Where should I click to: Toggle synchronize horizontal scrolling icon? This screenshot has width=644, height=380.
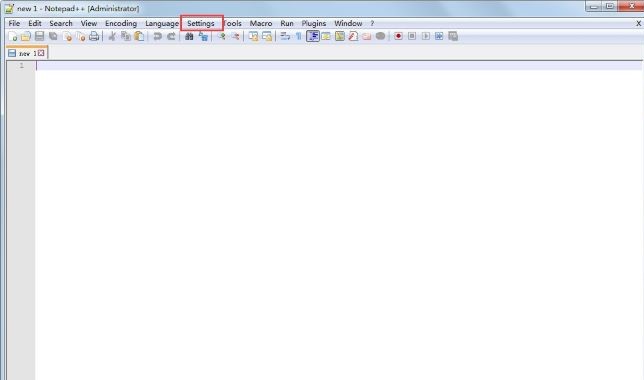tap(267, 36)
